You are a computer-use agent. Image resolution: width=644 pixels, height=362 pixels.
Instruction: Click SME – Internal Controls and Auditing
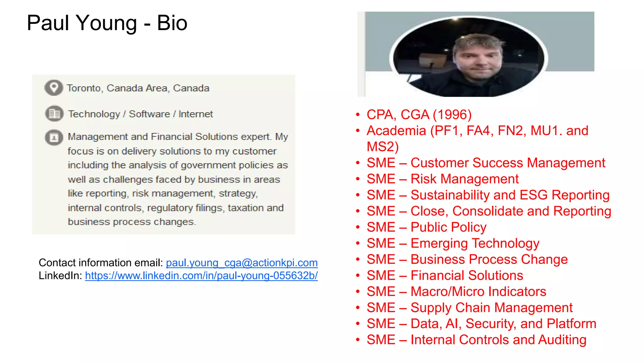point(476,340)
